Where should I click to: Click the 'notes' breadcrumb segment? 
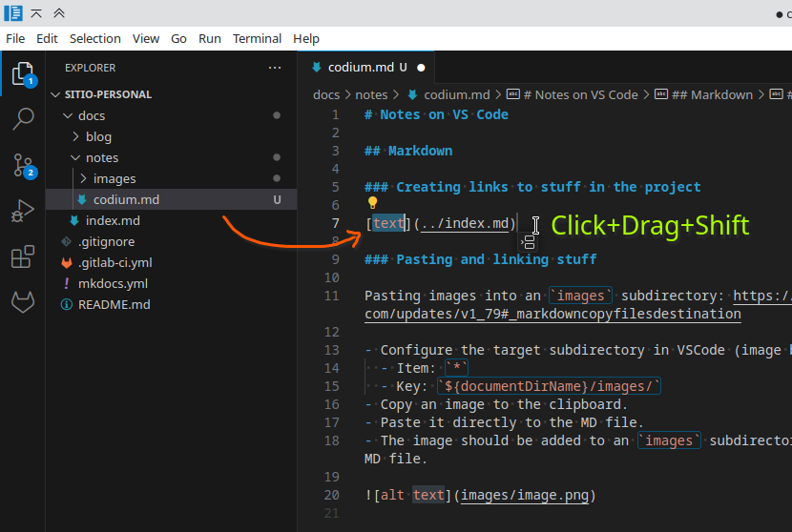[x=371, y=94]
